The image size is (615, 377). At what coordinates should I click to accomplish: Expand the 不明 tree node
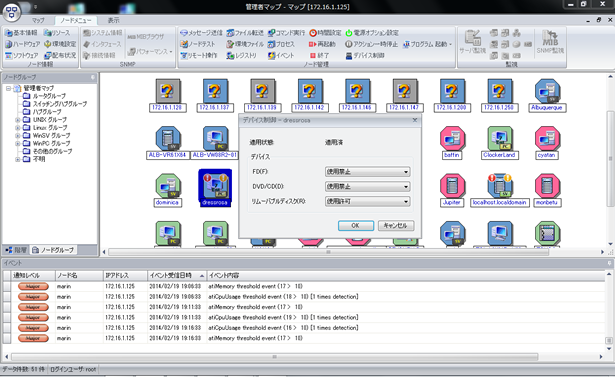[x=18, y=160]
